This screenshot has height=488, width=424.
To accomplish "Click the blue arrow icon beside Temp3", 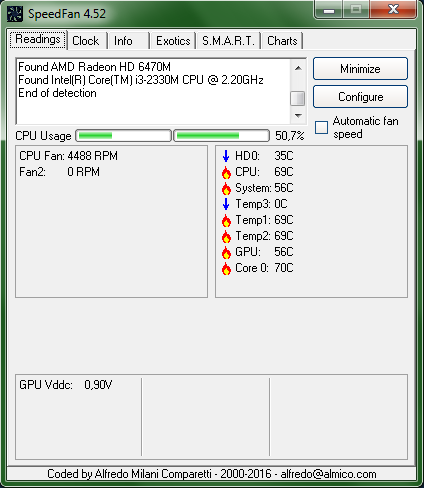I will pyautogui.click(x=226, y=204).
